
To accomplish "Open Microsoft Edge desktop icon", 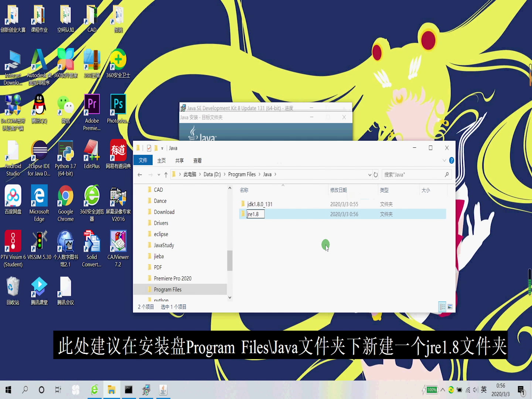I will 39,203.
